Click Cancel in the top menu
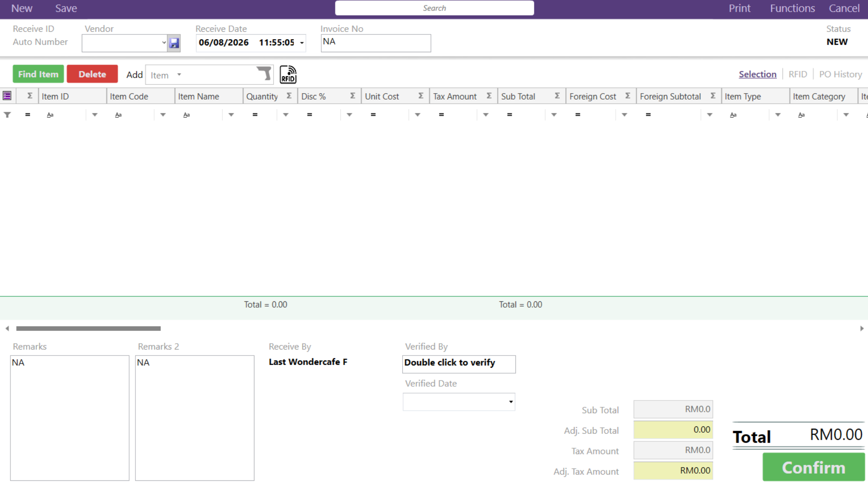 844,8
